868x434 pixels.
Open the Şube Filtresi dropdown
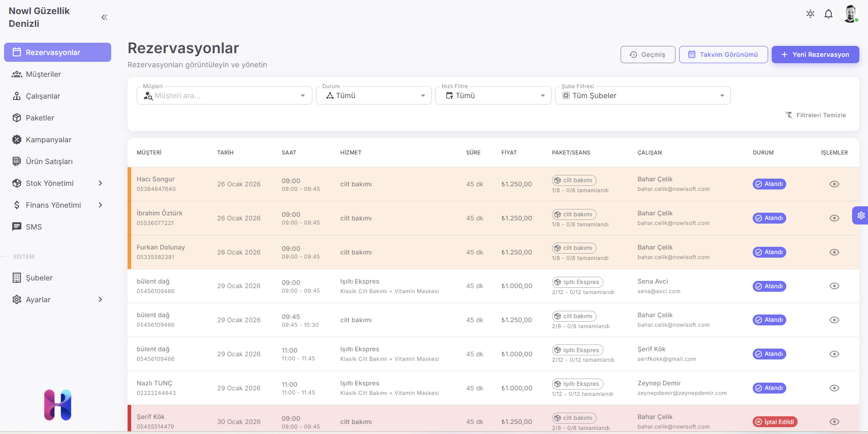pyautogui.click(x=642, y=95)
